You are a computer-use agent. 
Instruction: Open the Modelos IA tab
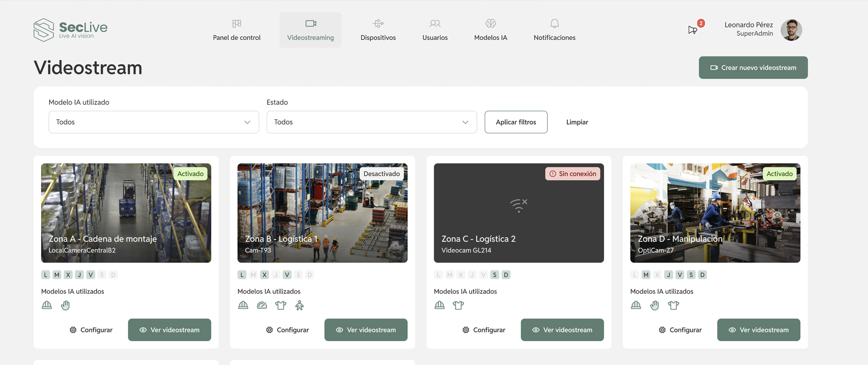point(491,30)
